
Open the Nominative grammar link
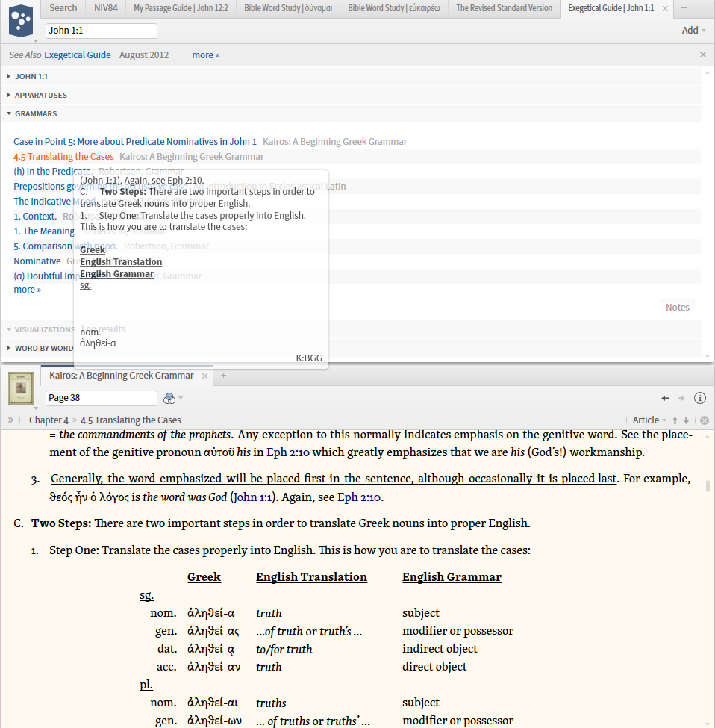37,261
